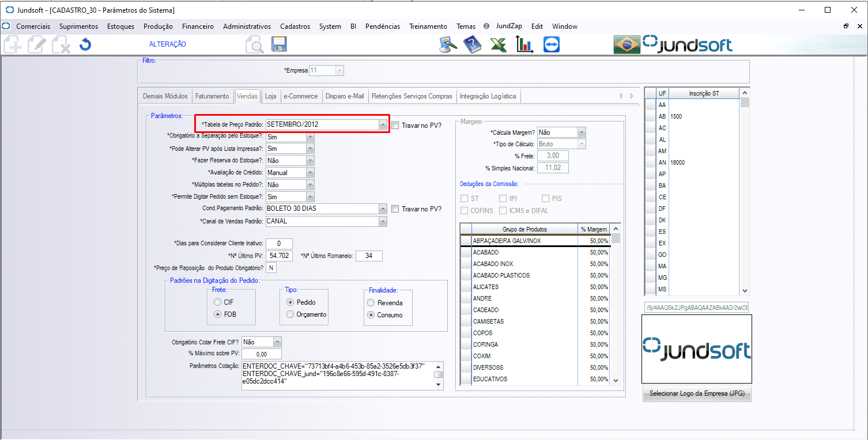Open Canal de Vendas Padrão dropdown

click(383, 221)
